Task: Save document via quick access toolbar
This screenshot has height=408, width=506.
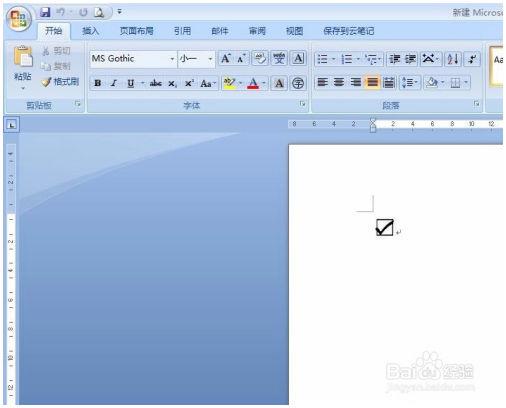Action: (x=45, y=12)
